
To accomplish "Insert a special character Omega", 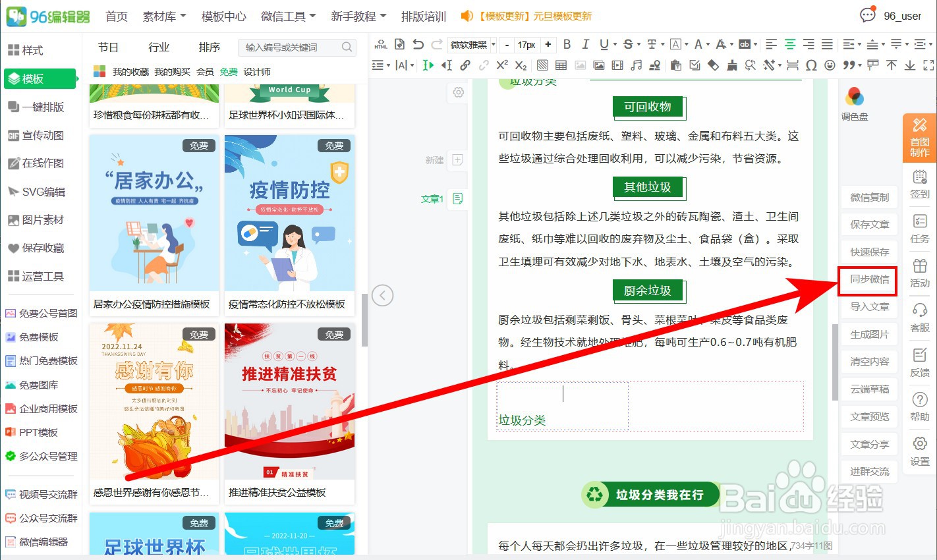I will click(811, 65).
